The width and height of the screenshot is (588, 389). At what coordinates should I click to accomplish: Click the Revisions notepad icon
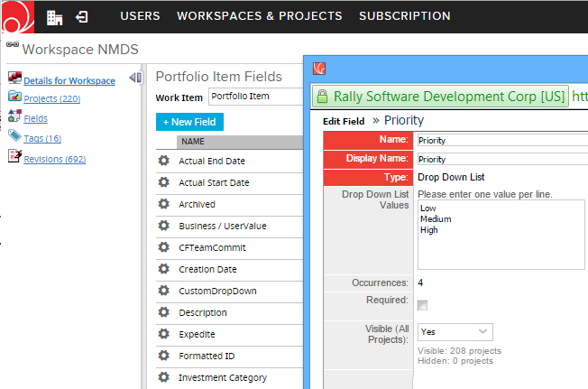[x=14, y=155]
